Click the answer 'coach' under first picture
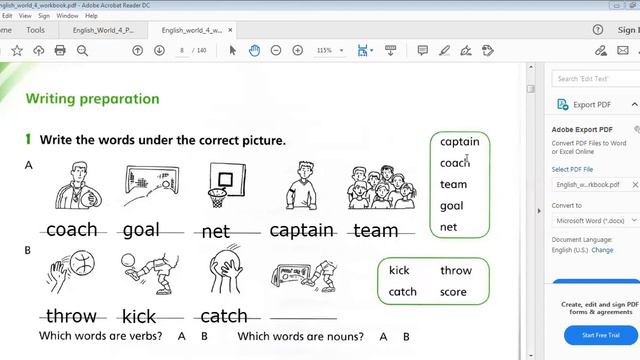 tap(72, 230)
